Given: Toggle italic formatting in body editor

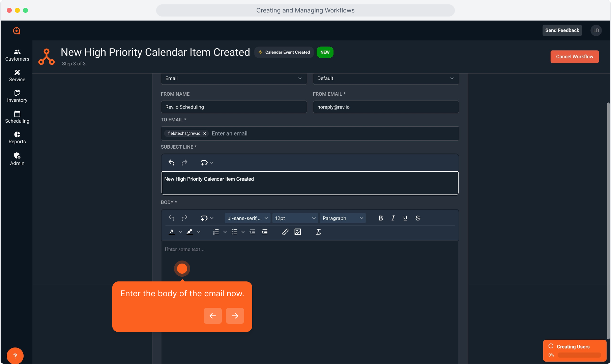Looking at the screenshot, I should (393, 218).
